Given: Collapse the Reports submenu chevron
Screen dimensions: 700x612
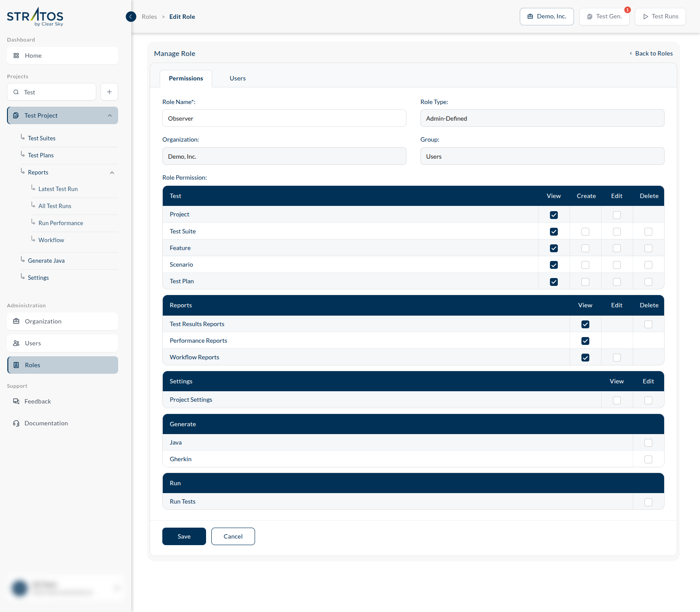Looking at the screenshot, I should coord(112,173).
